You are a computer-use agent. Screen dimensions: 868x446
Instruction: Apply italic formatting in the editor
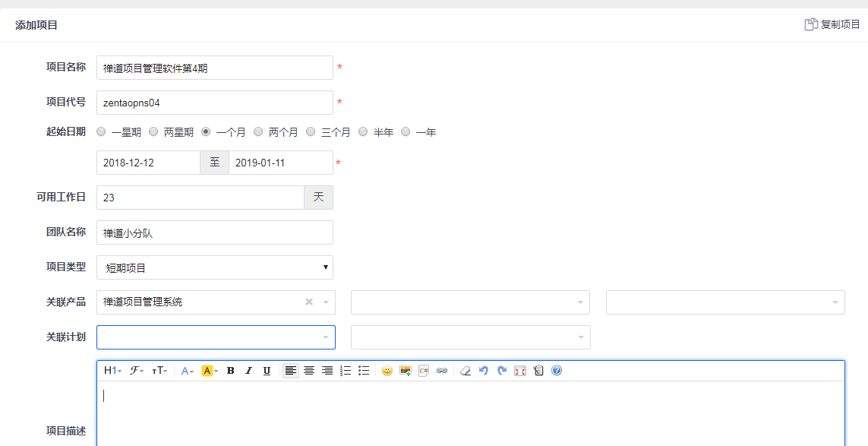point(248,371)
